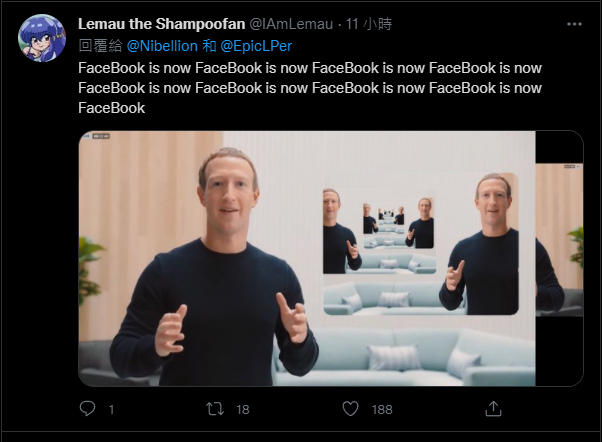
Task: Open the cropped second image at right
Action: point(559,258)
